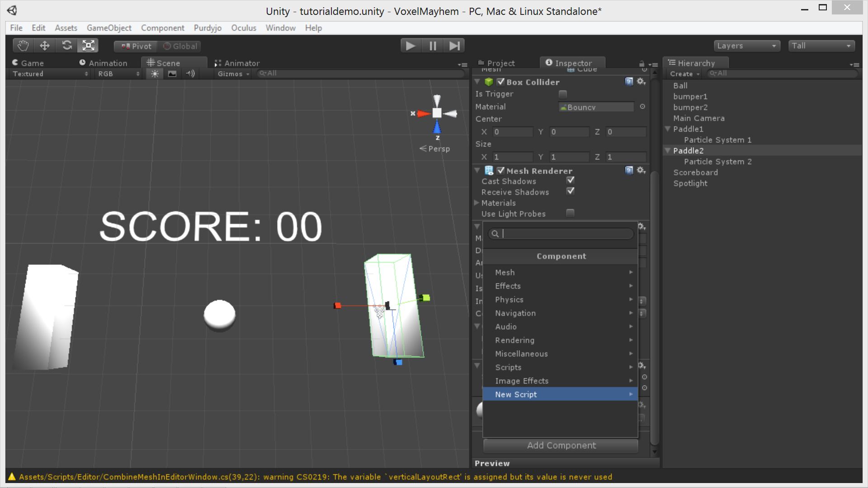This screenshot has height=488, width=868.
Task: Open the Mesh Renderer settings gear
Action: [642, 170]
